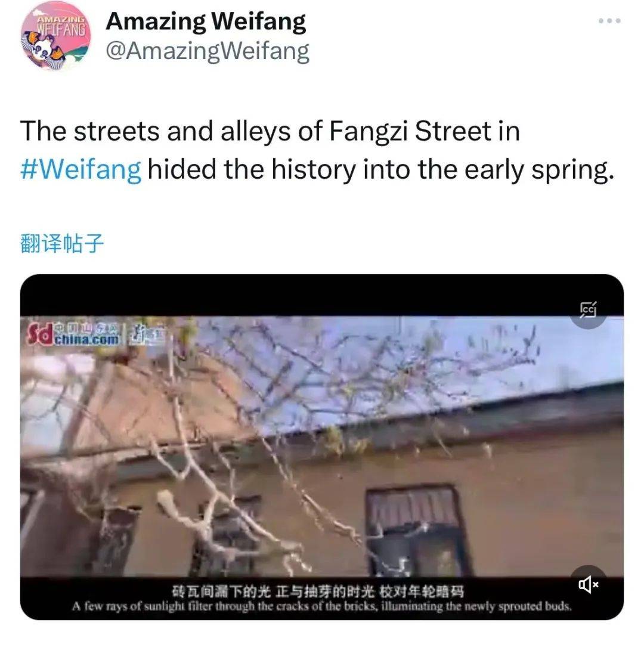
Task: Click the tweet text mentioning Fangzi Street
Action: [317, 150]
